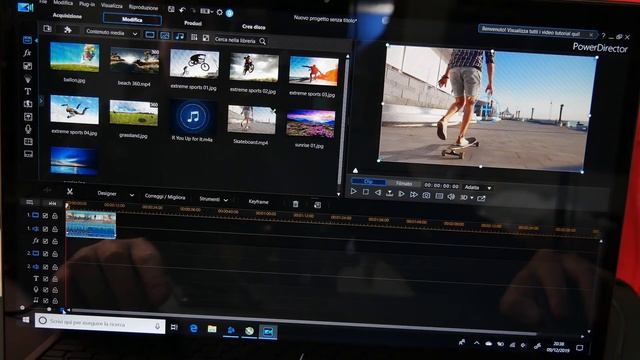This screenshot has height=360, width=640.
Task: Open the Chapter Room sidebar icon
Action: 28,142
